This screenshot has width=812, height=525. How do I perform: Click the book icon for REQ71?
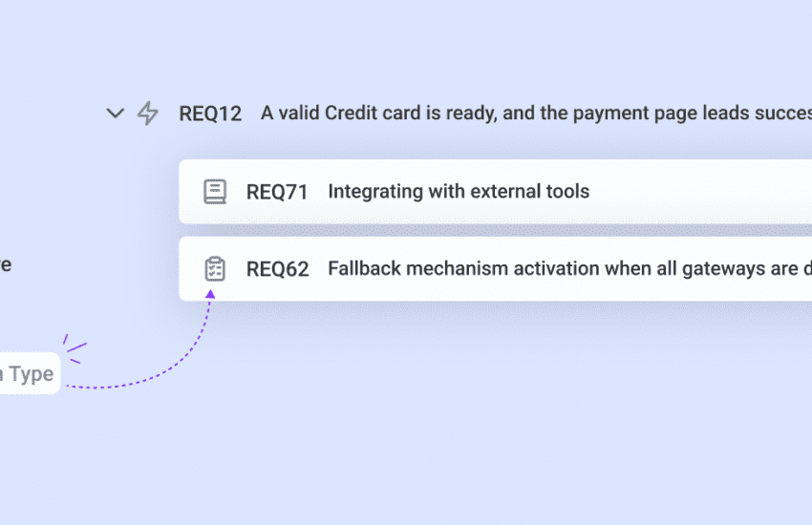coord(215,191)
